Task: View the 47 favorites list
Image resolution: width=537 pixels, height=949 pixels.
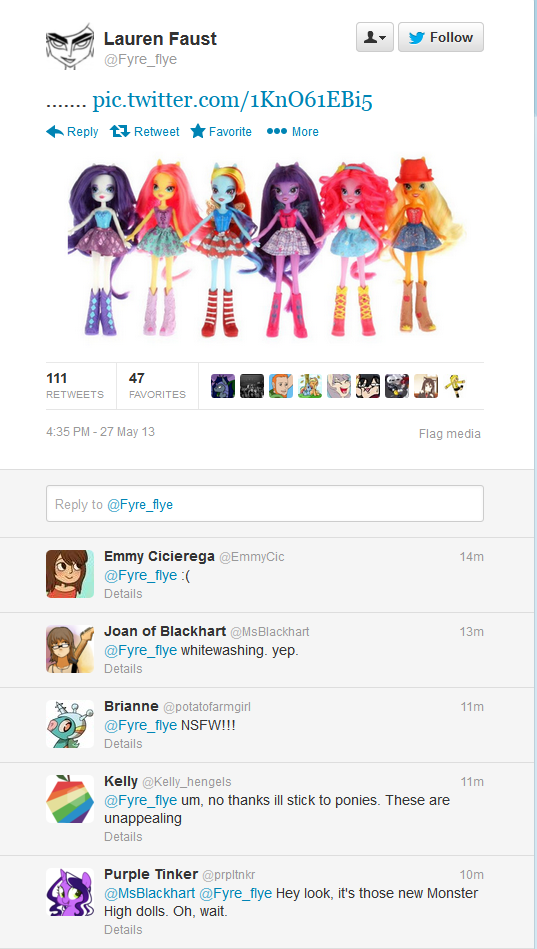Action: point(157,386)
